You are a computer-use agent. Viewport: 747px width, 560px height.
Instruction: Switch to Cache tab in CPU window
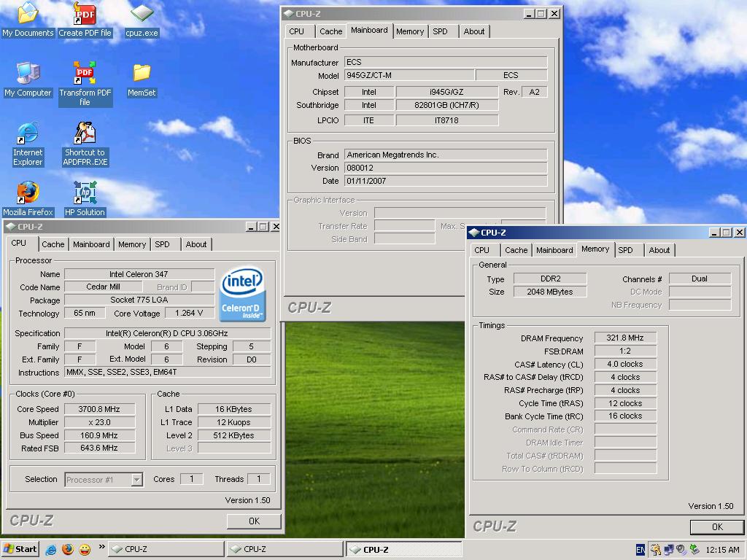click(x=53, y=244)
